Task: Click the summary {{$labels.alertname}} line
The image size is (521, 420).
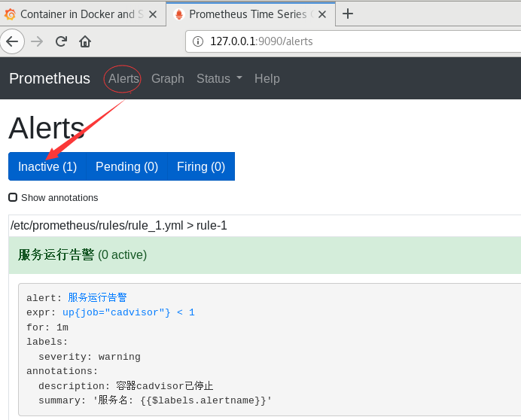Action: pyautogui.click(x=155, y=400)
